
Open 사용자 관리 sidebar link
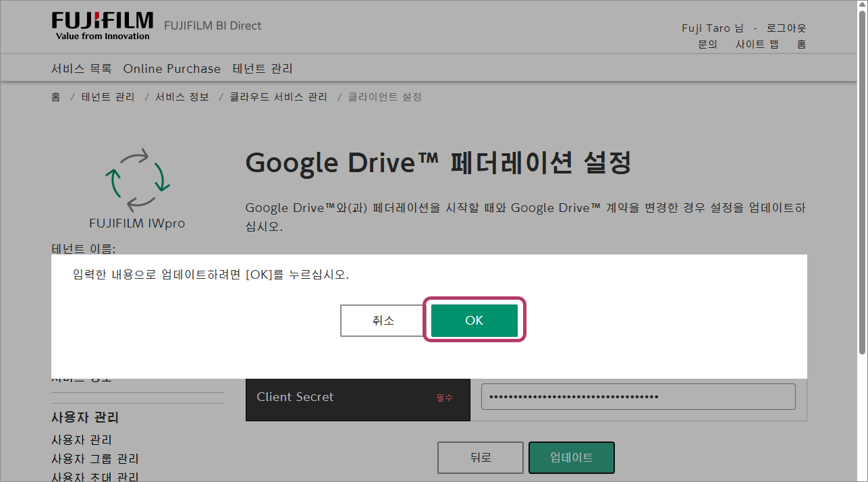pyautogui.click(x=82, y=440)
